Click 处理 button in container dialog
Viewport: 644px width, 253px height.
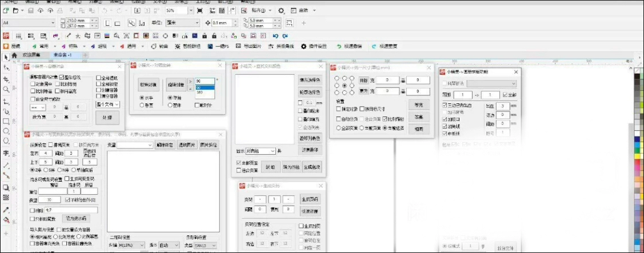click(107, 118)
